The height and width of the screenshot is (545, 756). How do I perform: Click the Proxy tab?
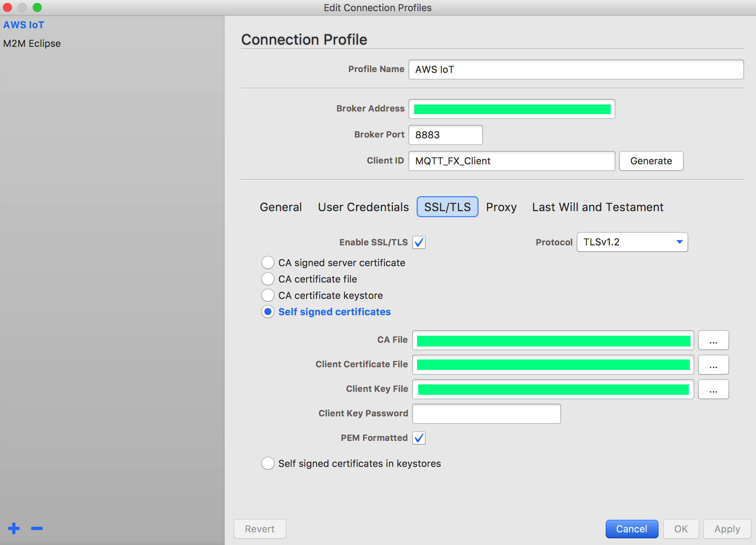tap(499, 206)
